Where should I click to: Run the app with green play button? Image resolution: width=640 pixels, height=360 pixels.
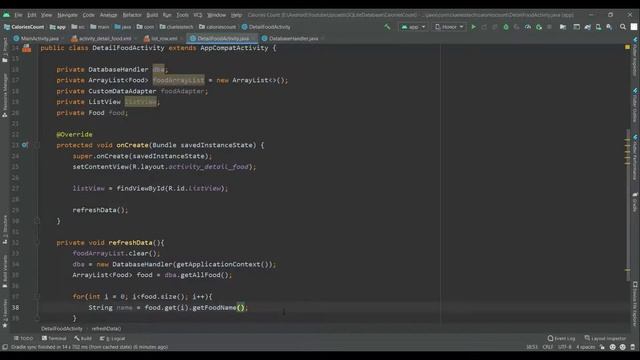tap(473, 27)
